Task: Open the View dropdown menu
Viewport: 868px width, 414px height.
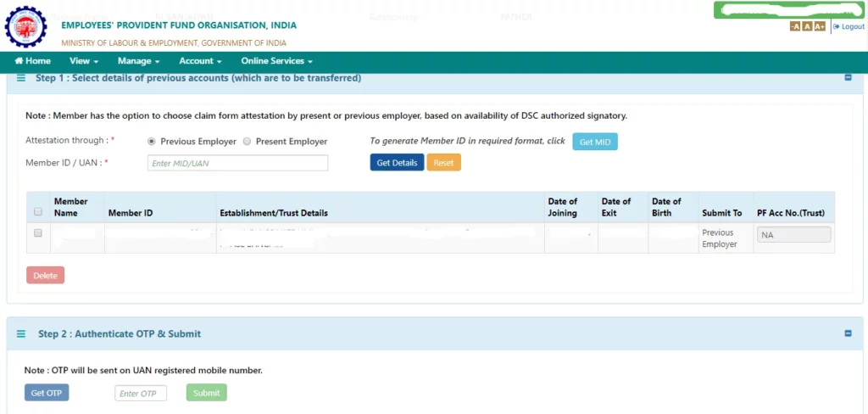Action: [x=84, y=61]
